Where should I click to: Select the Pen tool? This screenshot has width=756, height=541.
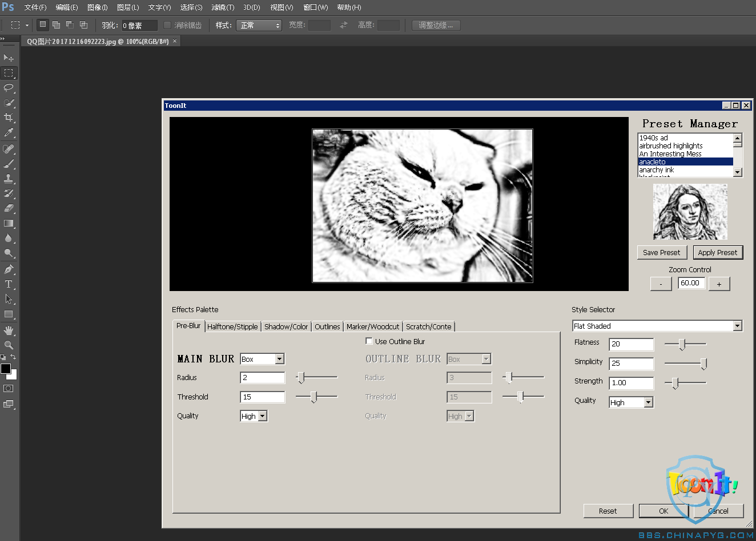[x=9, y=269]
